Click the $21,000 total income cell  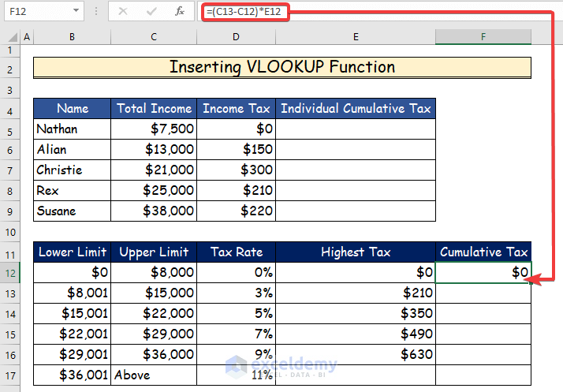tap(154, 170)
